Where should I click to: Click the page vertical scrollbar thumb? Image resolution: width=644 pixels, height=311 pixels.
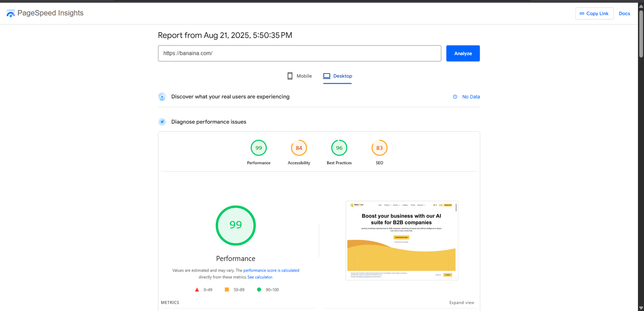pos(641,34)
